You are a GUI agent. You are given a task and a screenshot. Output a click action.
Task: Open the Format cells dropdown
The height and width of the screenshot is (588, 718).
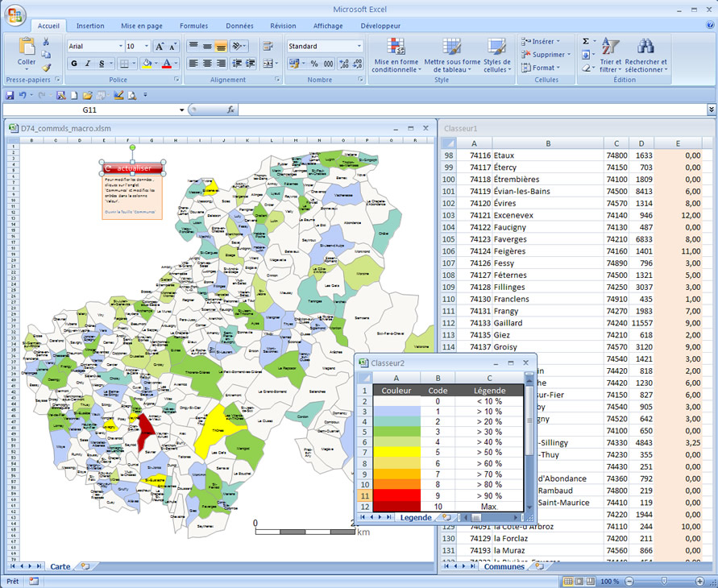pyautogui.click(x=541, y=68)
